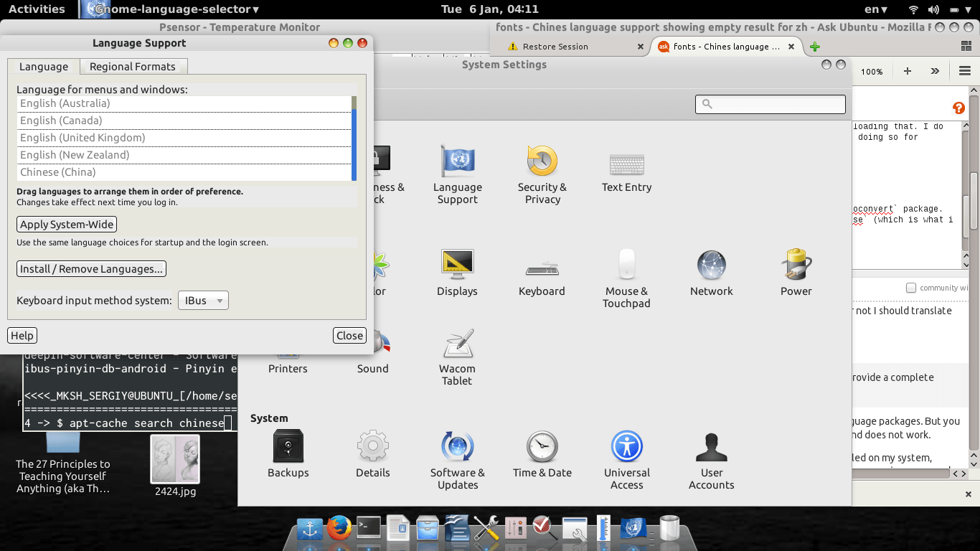980x551 pixels.
Task: Select English (Australia) in language list
Action: [184, 103]
